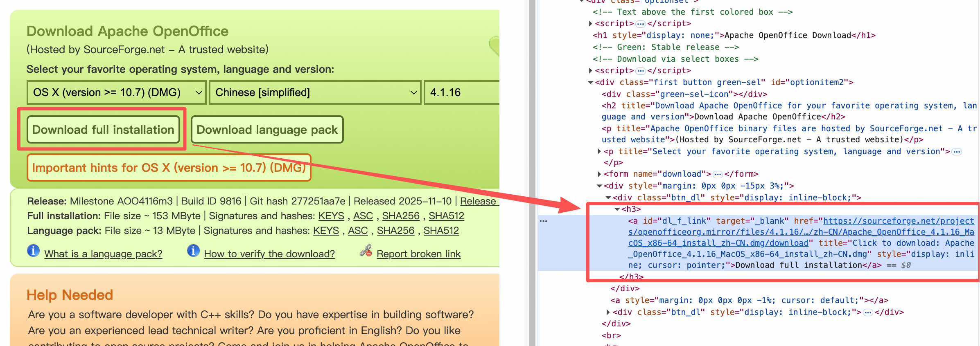Image resolution: width=980 pixels, height=346 pixels.
Task: Click the ellipsis gutter icon beside highlighted DevTools row
Action: click(x=543, y=221)
